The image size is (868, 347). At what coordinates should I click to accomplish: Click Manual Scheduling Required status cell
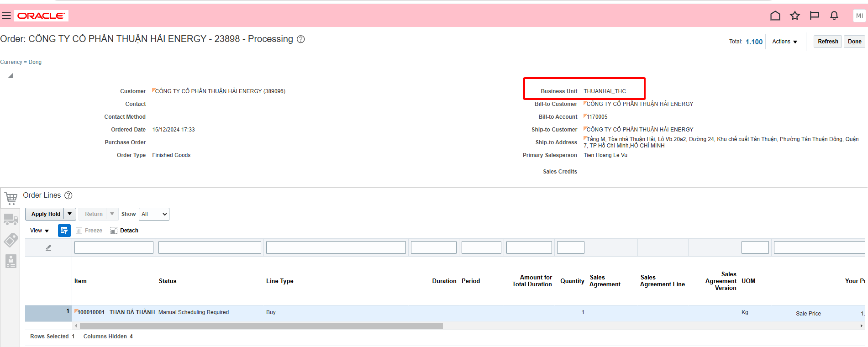pyautogui.click(x=194, y=312)
